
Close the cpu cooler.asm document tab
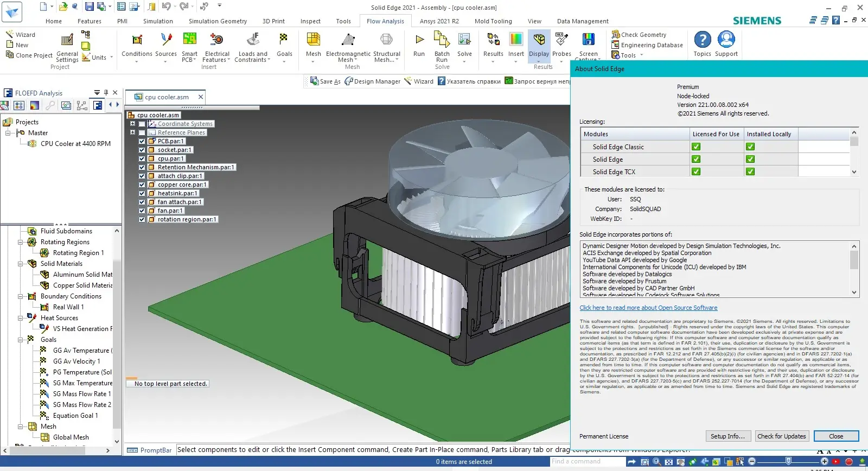[201, 97]
